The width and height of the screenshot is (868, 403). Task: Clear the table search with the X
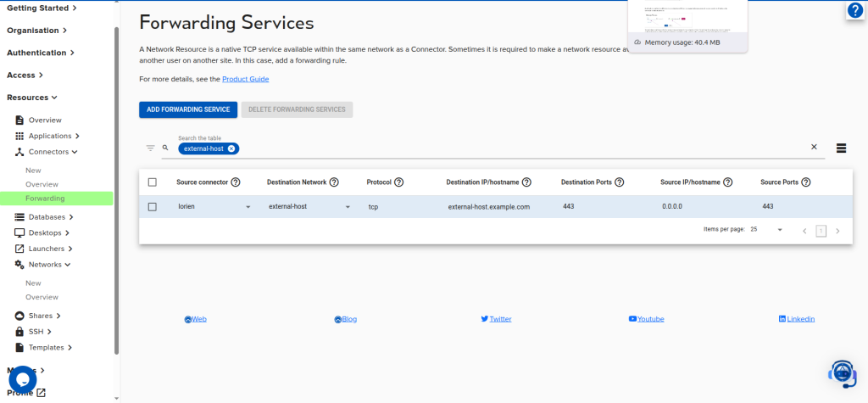814,147
